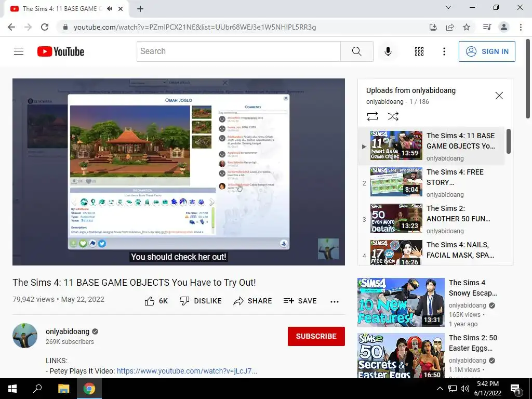Click the install app icon in address bar
This screenshot has height=399, width=532.
click(433, 27)
